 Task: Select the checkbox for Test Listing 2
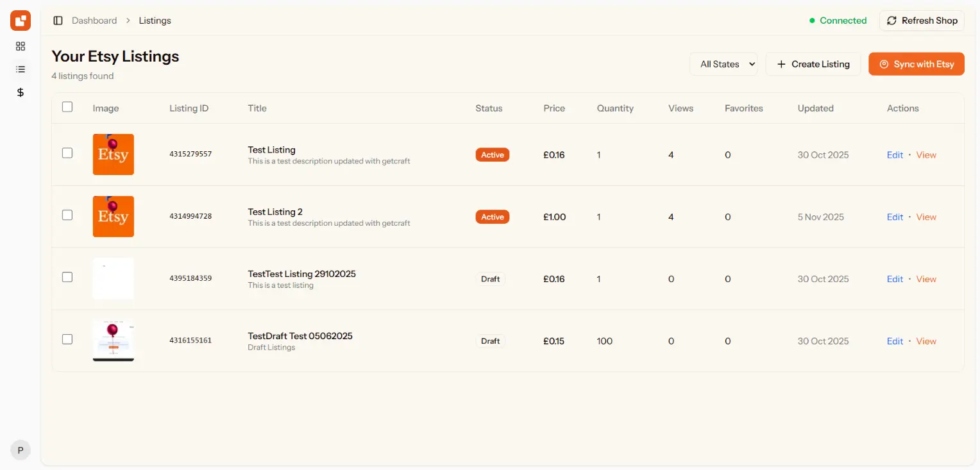point(67,215)
